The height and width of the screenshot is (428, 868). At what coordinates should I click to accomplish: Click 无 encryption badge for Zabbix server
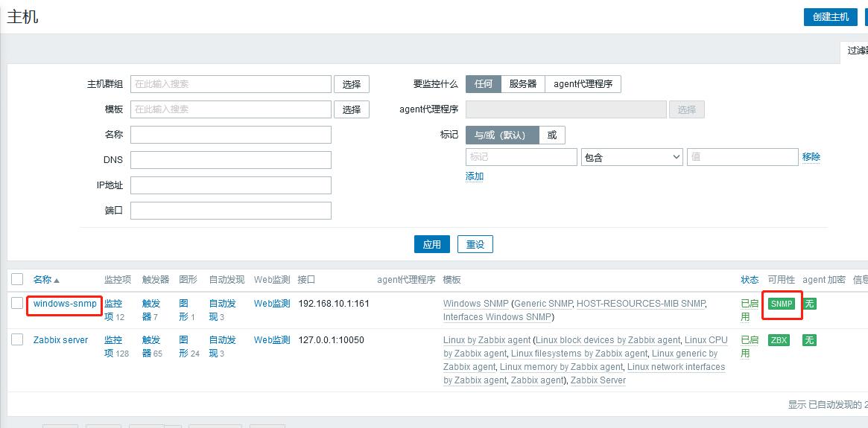click(x=809, y=340)
